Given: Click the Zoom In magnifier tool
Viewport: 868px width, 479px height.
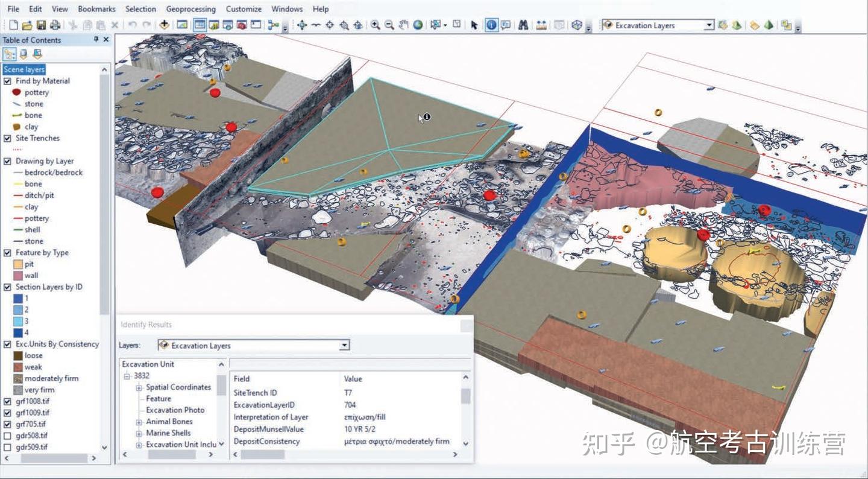Looking at the screenshot, I should [x=376, y=25].
